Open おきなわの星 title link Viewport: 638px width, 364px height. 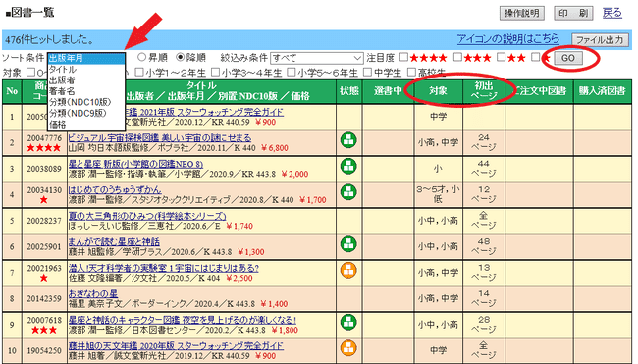pos(93,294)
